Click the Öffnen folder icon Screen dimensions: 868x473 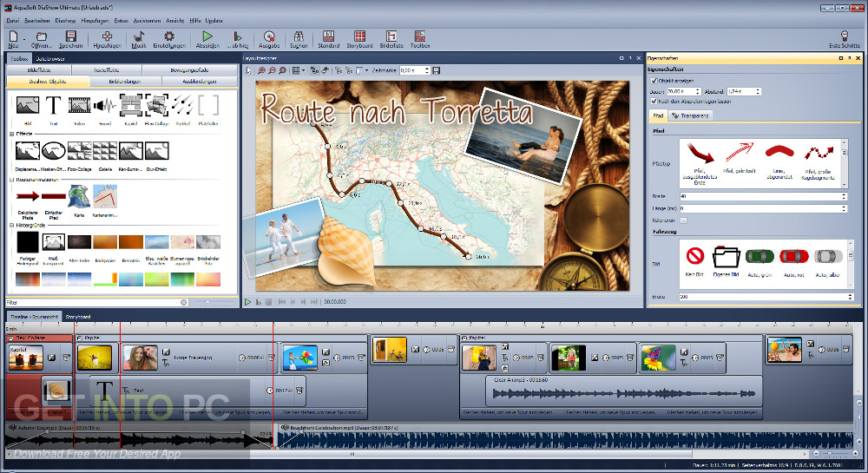(41, 36)
